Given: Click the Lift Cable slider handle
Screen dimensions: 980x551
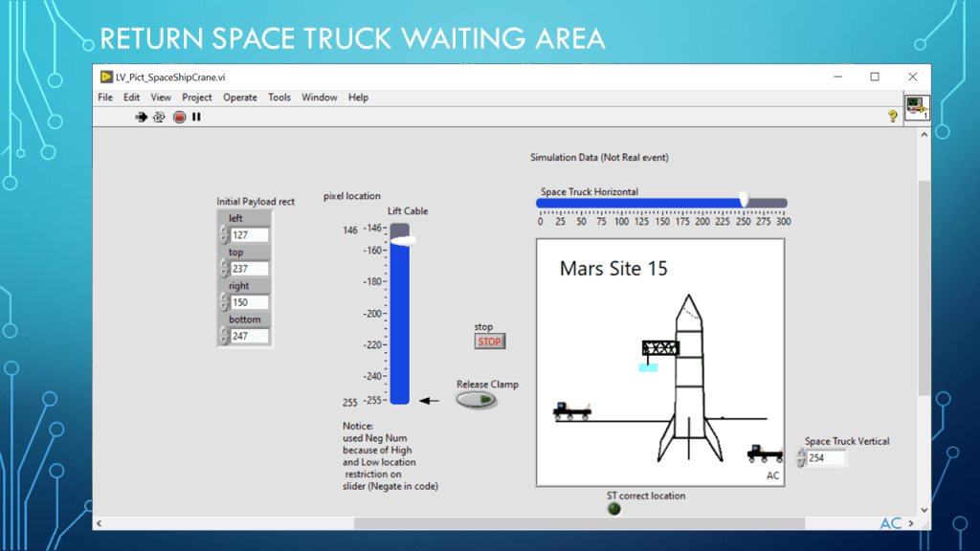Looking at the screenshot, I should pos(401,241).
